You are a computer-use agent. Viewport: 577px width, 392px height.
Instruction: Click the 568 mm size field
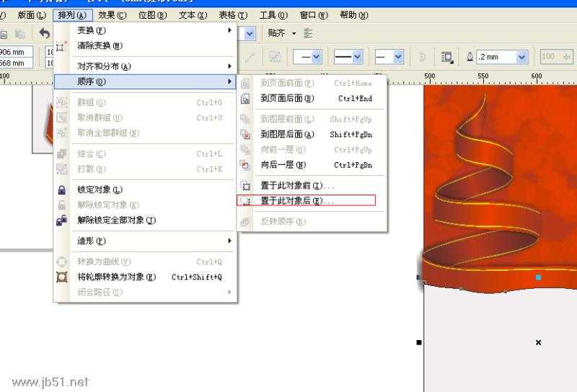(15, 63)
